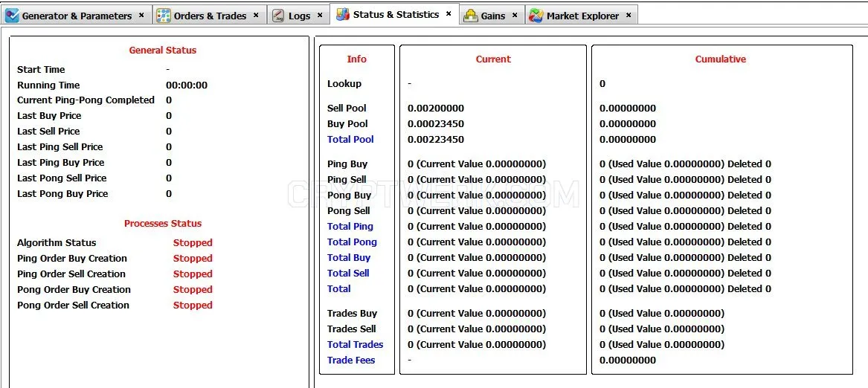Screen dimensions: 868x388
Task: Click the Generator & Parameters tab icon
Action: pos(12,16)
